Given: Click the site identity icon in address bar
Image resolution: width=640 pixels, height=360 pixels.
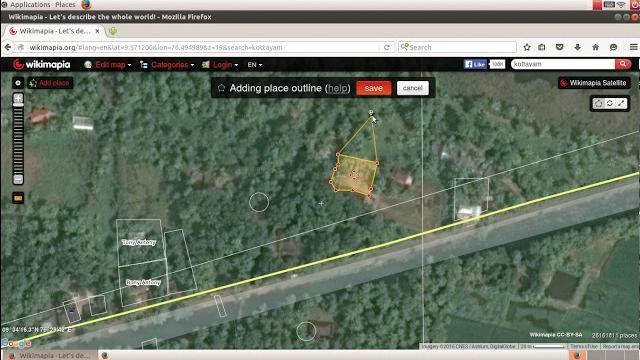Looking at the screenshot, I should [x=21, y=47].
